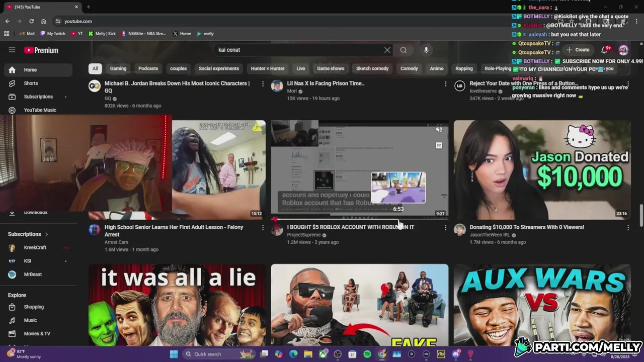Open the browser apps grid icon
Screen dimensions: 644x362
coord(7,34)
